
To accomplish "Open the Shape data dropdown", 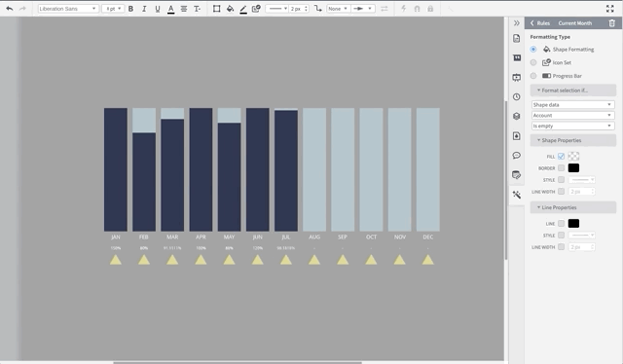I will [573, 104].
